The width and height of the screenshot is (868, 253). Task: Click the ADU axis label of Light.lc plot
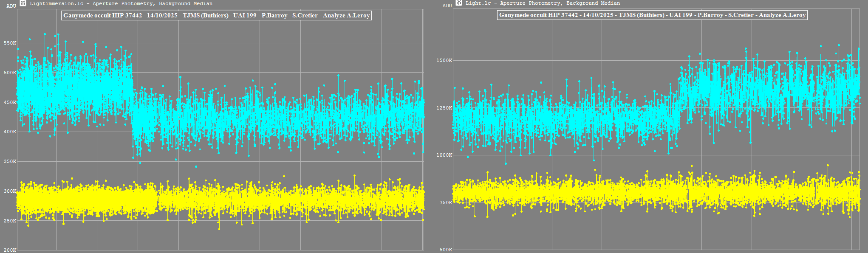coord(447,6)
